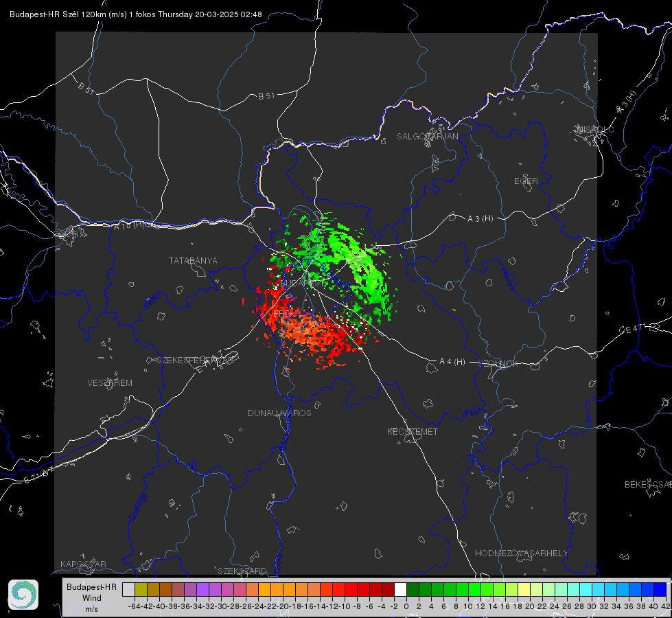
Task: Click the BUDAPEST city label
Action: point(302,283)
